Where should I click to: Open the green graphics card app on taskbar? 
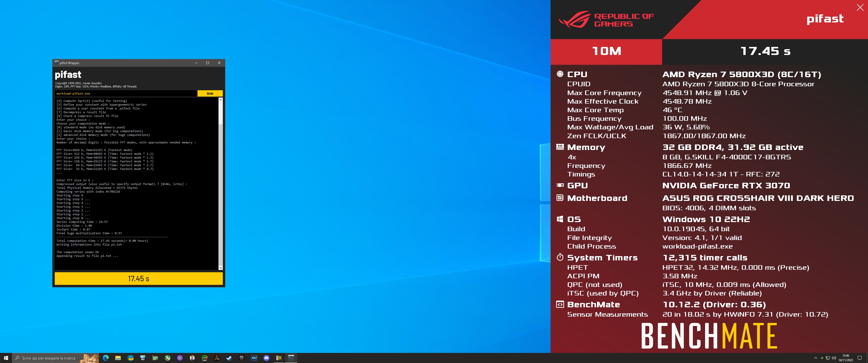click(155, 358)
